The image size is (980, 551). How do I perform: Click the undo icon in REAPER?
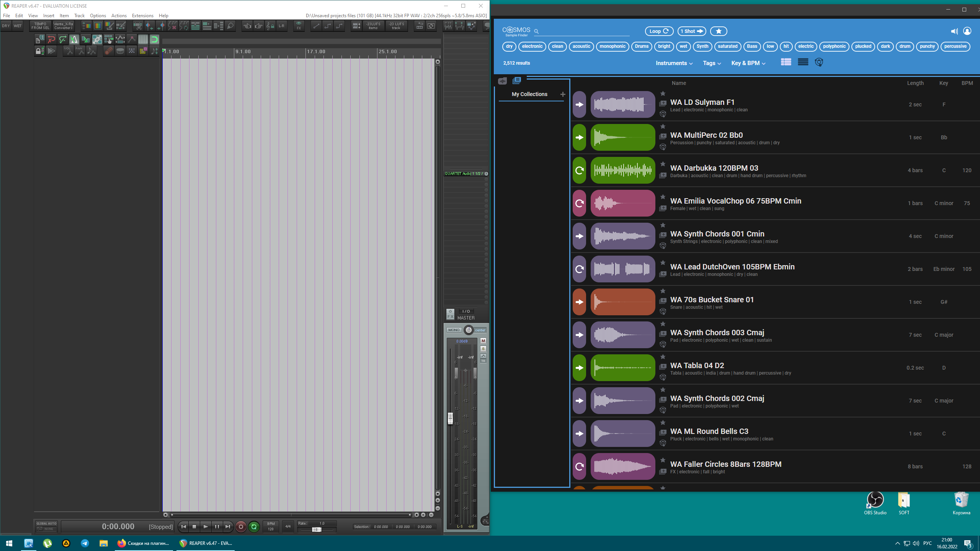coord(51,39)
